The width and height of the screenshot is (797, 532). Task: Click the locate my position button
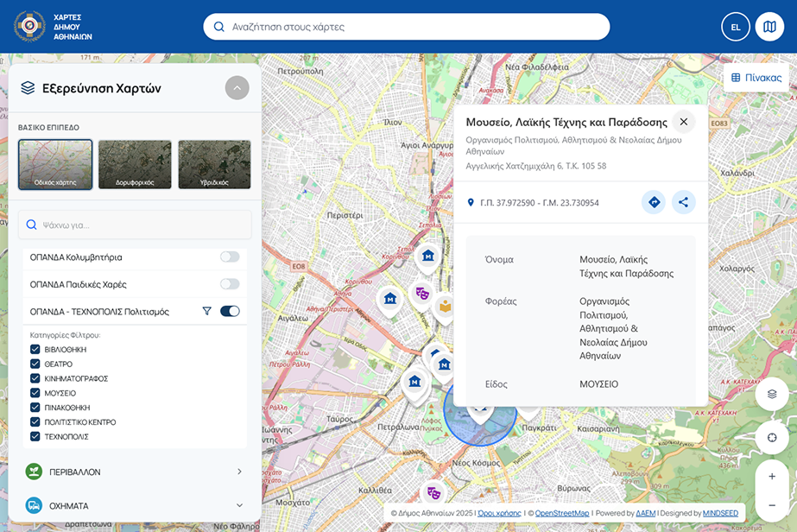point(771,437)
